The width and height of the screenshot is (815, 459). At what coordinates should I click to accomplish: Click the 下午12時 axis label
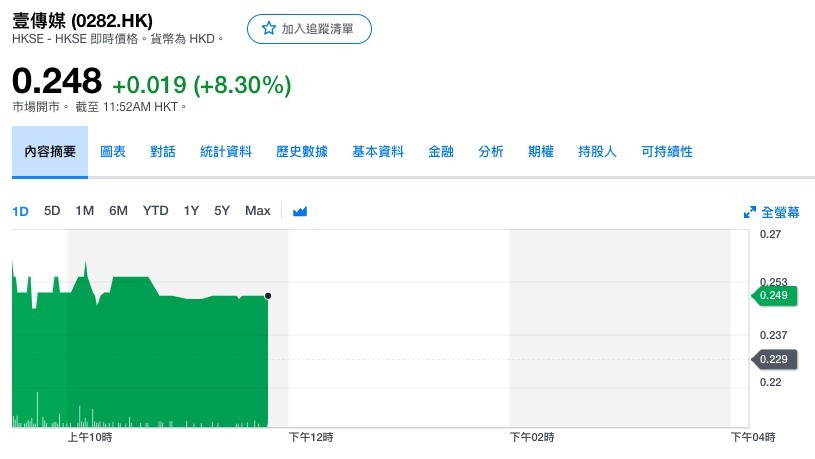point(311,437)
